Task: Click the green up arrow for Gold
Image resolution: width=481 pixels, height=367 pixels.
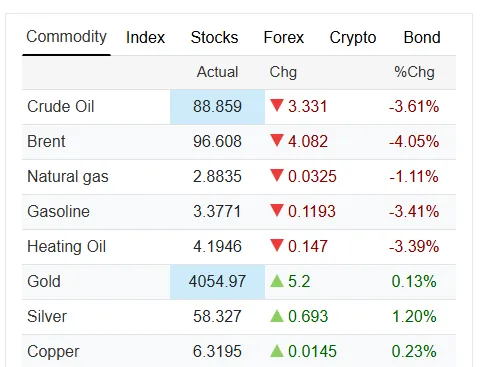Action: coord(277,280)
